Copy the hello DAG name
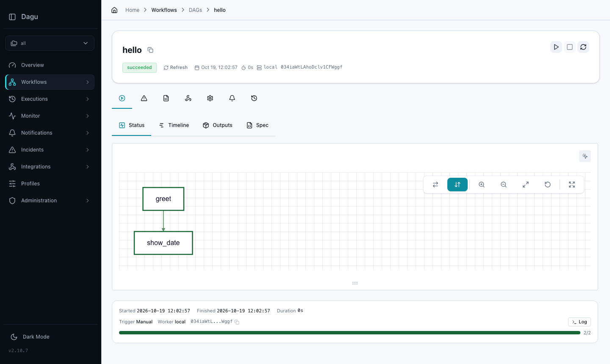 (150, 50)
